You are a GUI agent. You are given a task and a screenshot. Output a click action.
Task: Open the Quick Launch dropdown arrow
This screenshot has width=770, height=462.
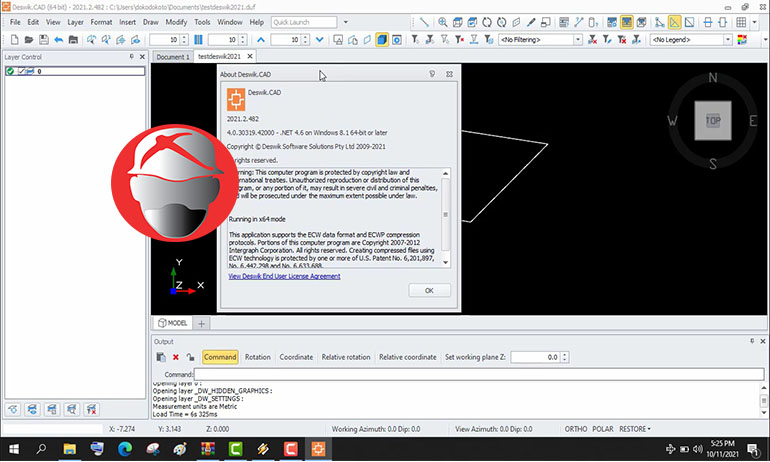(346, 22)
